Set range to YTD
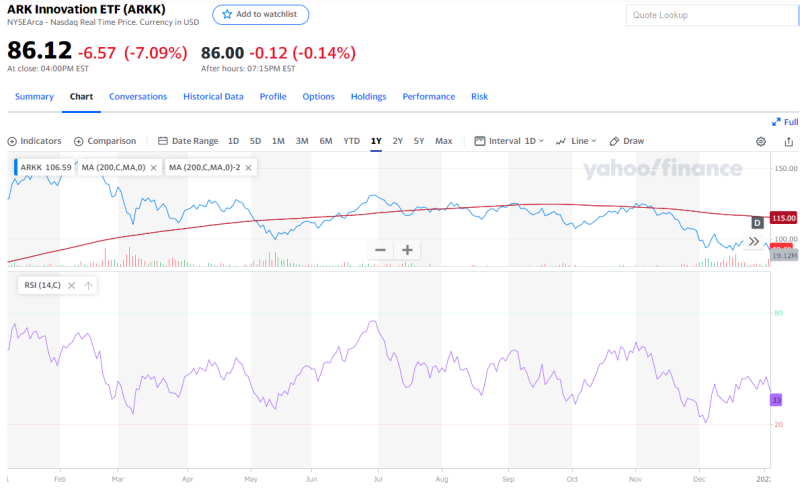 coord(351,141)
